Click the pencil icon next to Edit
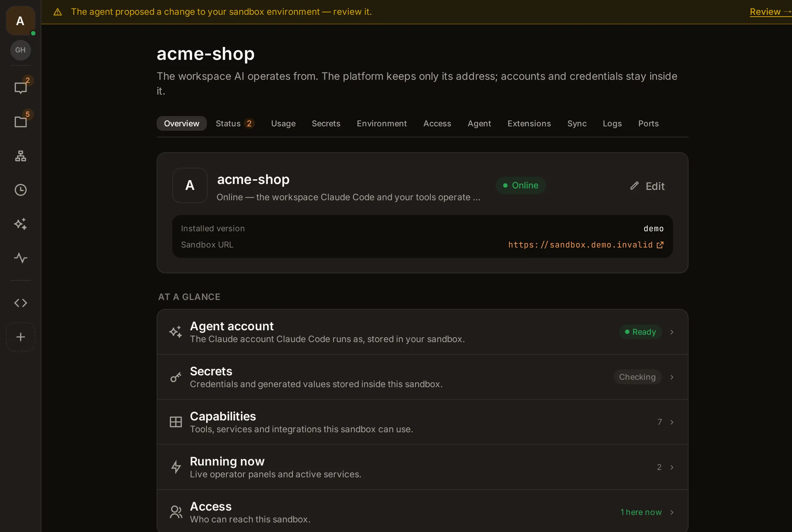This screenshot has height=532, width=792. click(634, 186)
